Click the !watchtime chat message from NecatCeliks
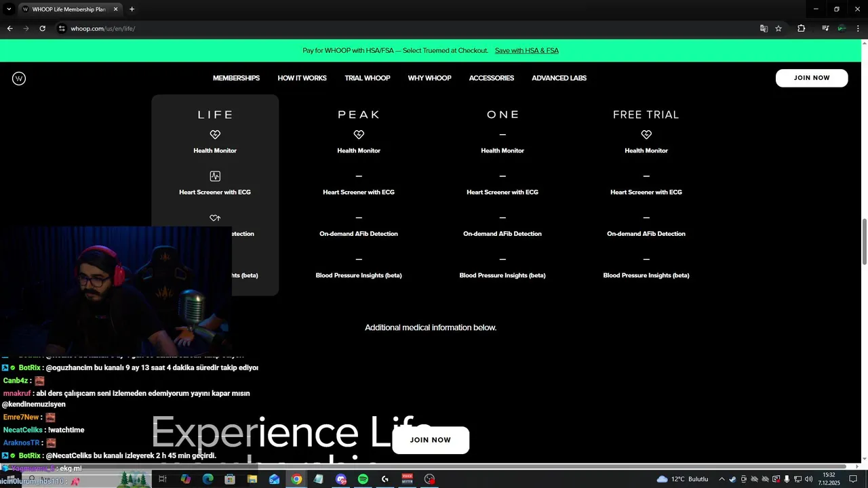 coord(43,430)
